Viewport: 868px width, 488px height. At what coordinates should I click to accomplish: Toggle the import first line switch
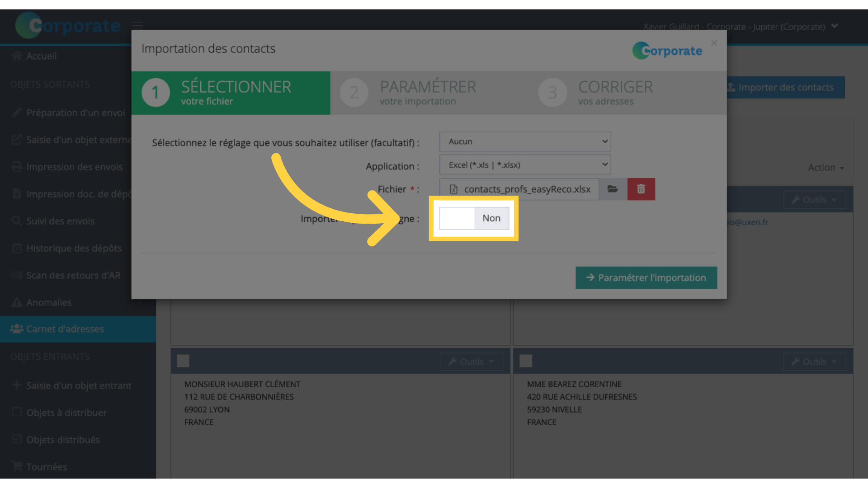point(474,218)
